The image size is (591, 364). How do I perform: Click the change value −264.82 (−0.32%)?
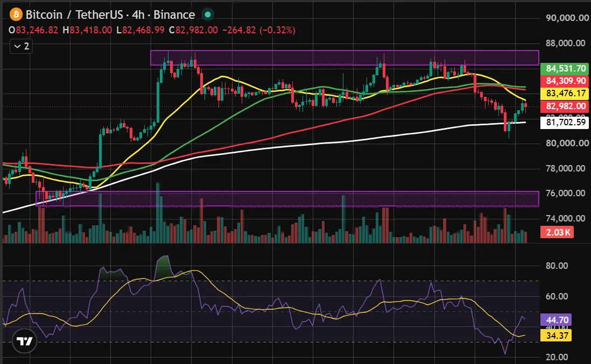pyautogui.click(x=258, y=30)
